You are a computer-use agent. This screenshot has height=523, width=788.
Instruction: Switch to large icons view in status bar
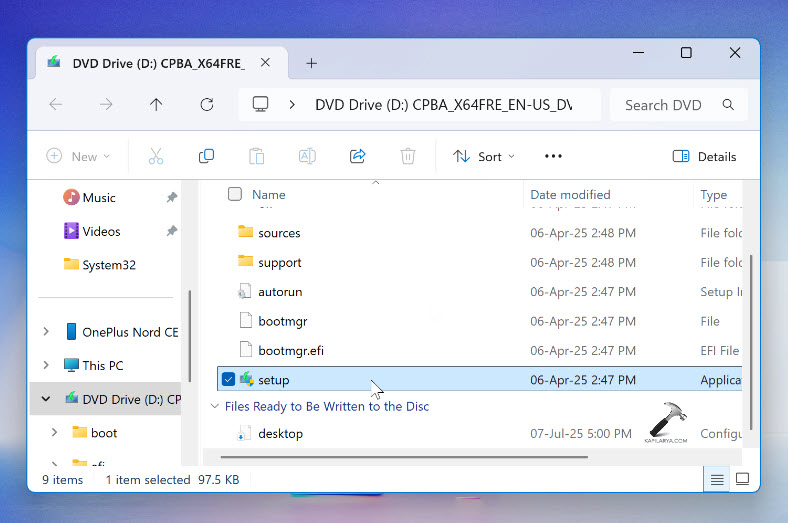click(x=742, y=480)
